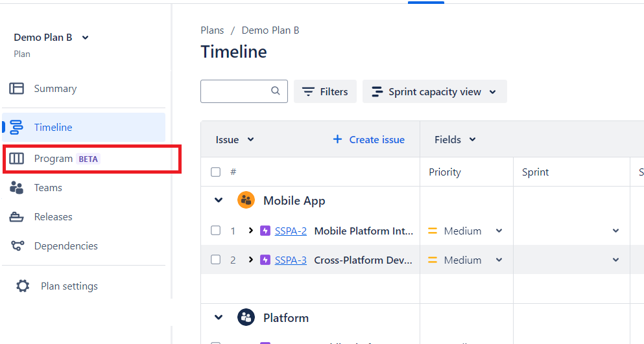
Task: Open the Sprint capacity view dropdown
Action: [435, 92]
